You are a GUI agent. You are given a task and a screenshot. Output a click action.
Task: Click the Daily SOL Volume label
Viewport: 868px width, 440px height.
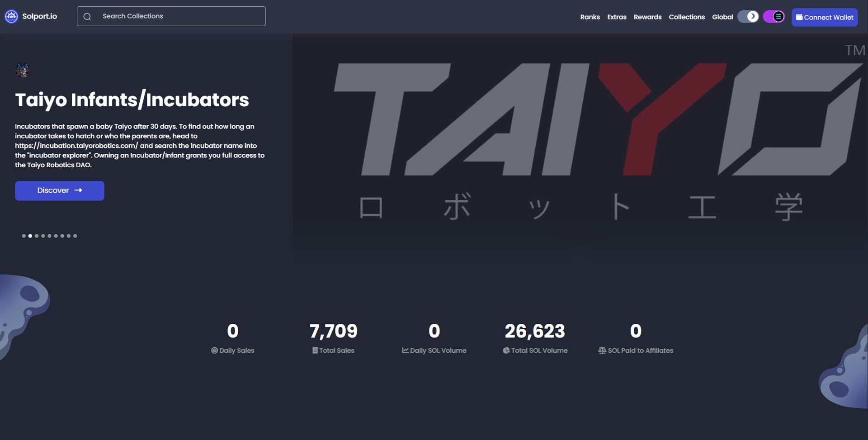point(438,350)
